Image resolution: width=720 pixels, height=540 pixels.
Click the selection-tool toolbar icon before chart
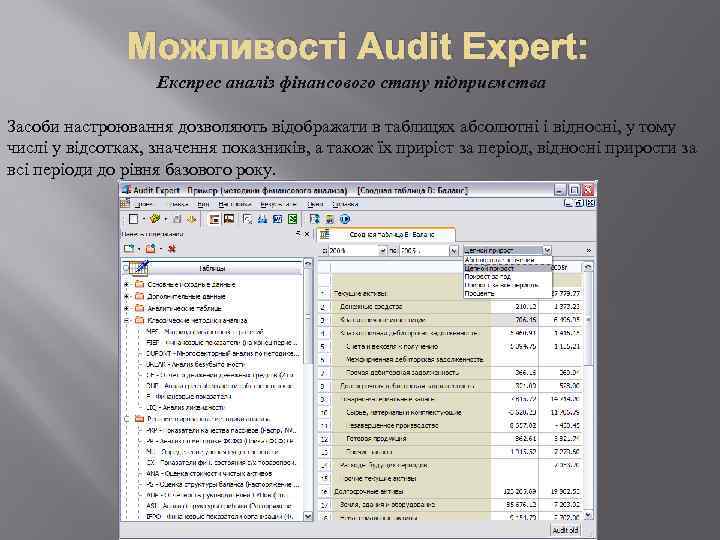pyautogui.click(x=248, y=219)
